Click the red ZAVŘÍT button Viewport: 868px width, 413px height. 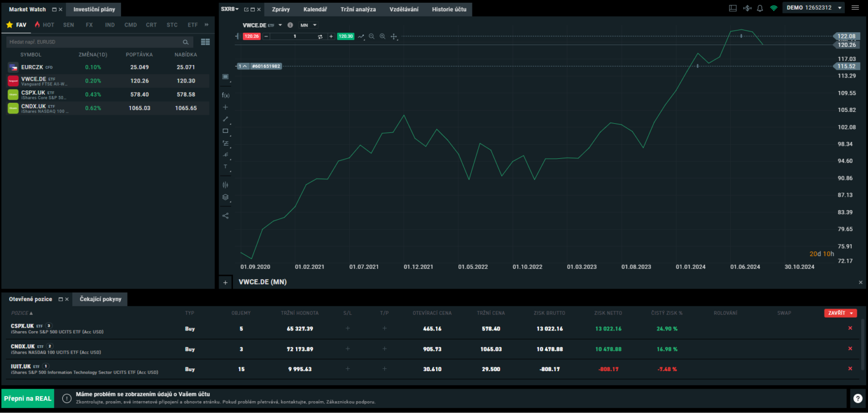(840, 312)
